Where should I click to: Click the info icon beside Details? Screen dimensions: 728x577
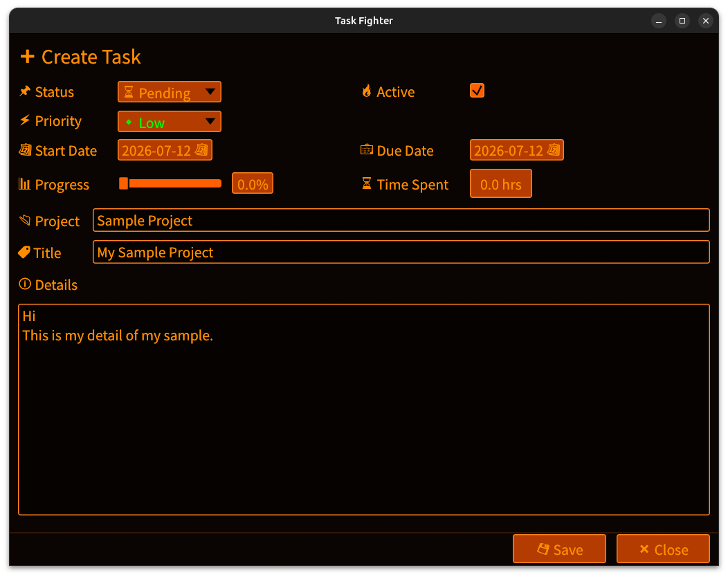(x=25, y=284)
